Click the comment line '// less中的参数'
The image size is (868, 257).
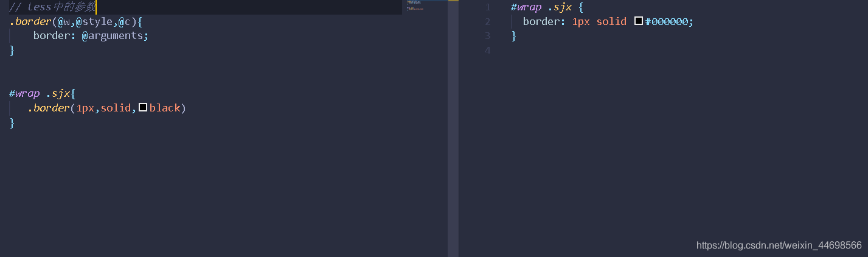pyautogui.click(x=52, y=7)
